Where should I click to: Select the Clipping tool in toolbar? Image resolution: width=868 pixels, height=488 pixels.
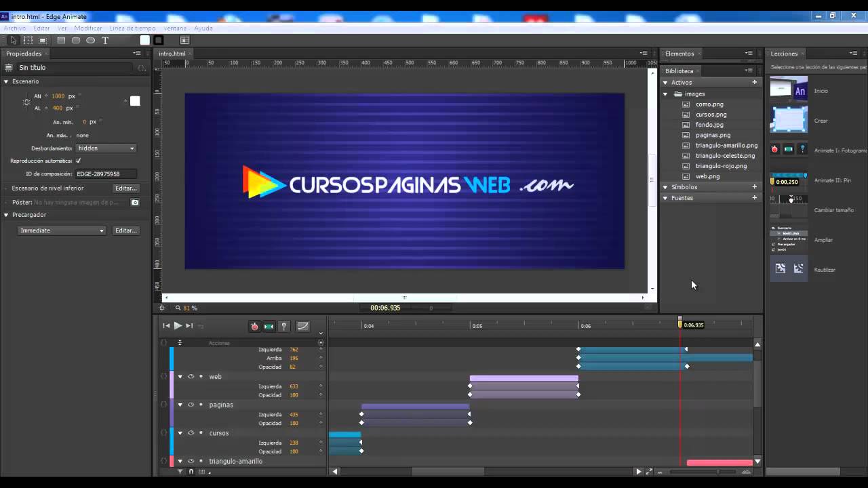(x=43, y=41)
